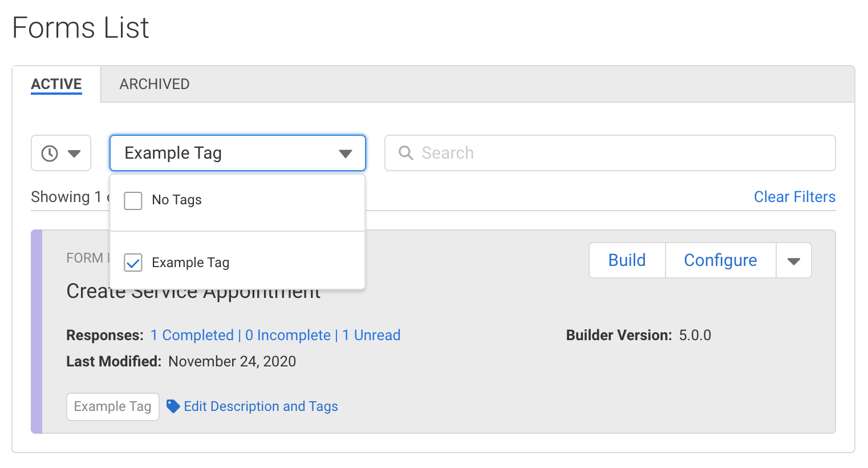Click the blue tag icon
The image size is (868, 468).
[173, 406]
